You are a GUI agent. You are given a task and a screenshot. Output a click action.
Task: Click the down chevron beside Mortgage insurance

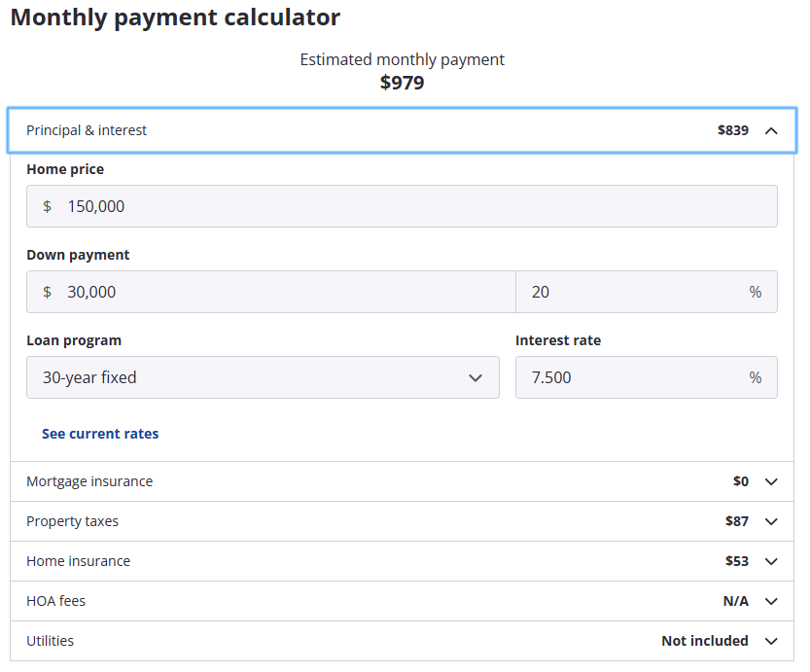pyautogui.click(x=771, y=481)
